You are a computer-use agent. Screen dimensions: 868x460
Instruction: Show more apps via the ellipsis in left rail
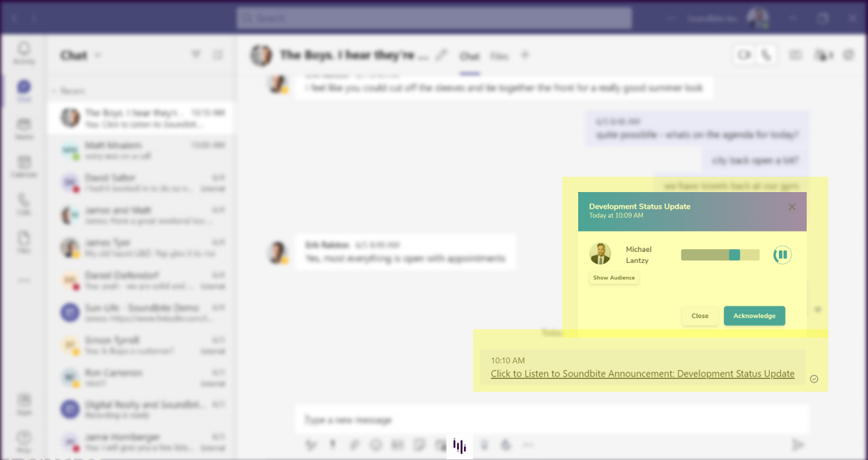(x=24, y=280)
